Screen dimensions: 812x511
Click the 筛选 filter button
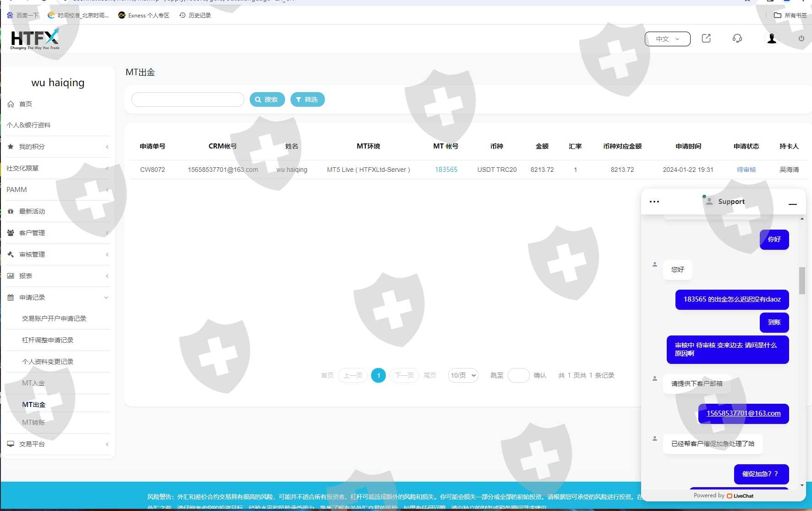pyautogui.click(x=307, y=99)
